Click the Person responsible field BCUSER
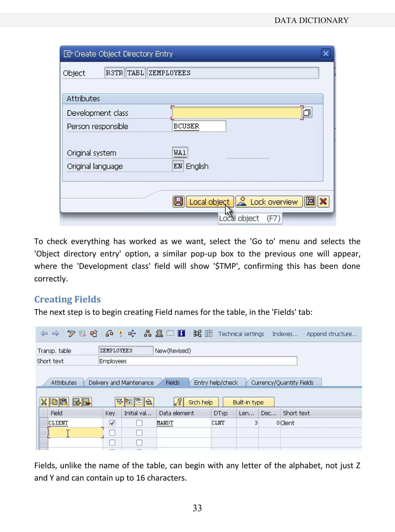This screenshot has height=532, width=395. pyautogui.click(x=199, y=126)
